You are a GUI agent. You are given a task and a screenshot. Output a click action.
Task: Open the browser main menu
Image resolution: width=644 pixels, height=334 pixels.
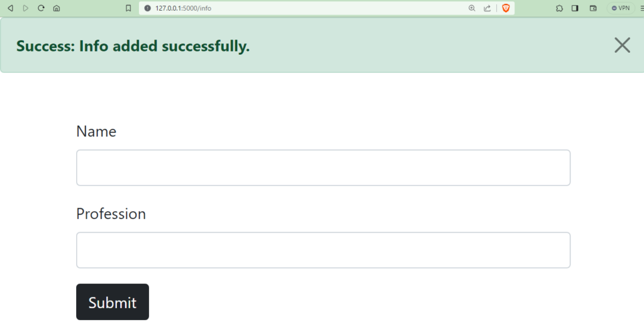pos(641,8)
